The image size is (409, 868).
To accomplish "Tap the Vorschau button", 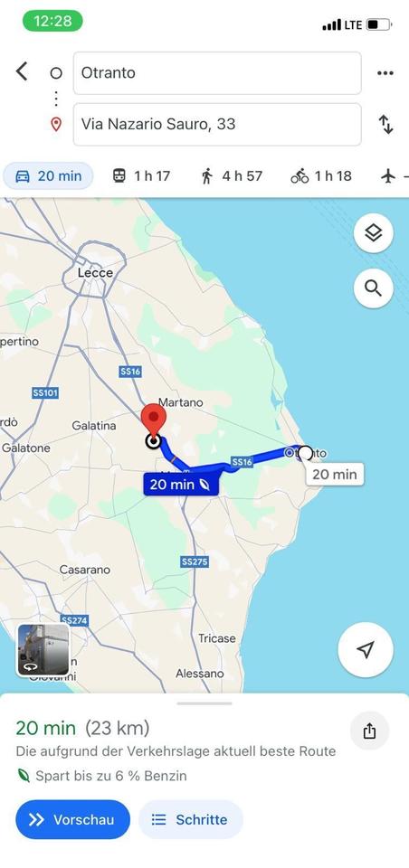I will (72, 819).
